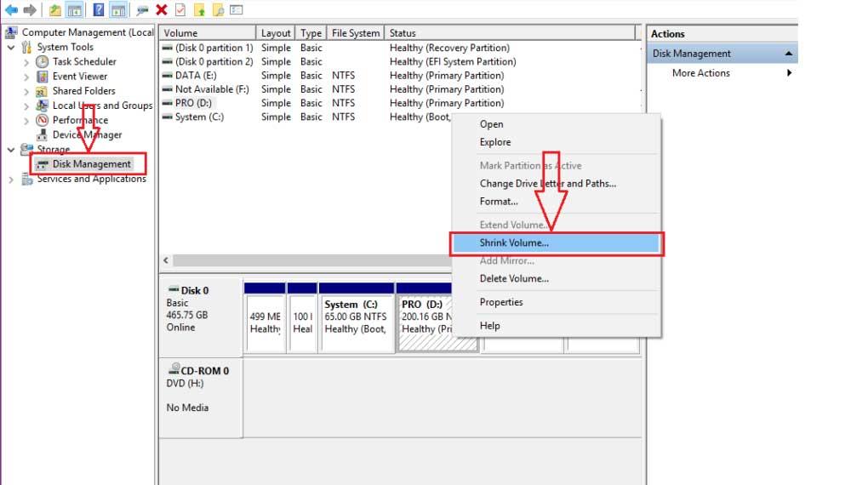
Task: Expand the Shared Folders node
Action: click(26, 91)
